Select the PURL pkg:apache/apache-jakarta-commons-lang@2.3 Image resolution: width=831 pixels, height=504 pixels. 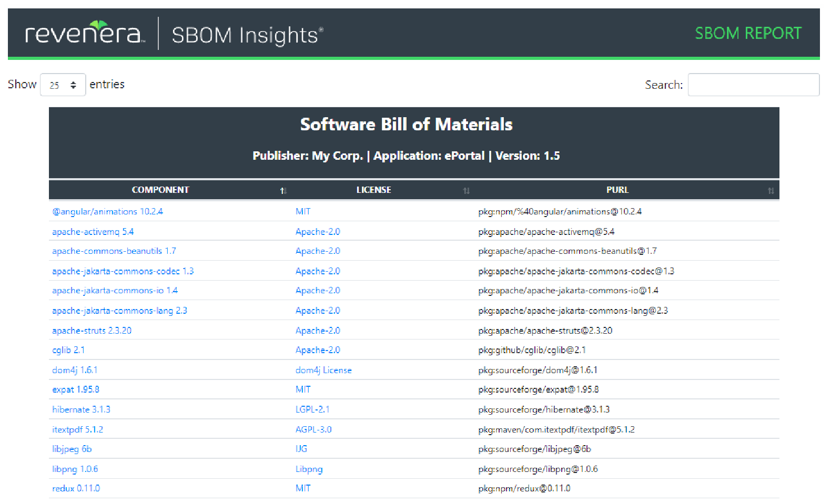pyautogui.click(x=573, y=311)
